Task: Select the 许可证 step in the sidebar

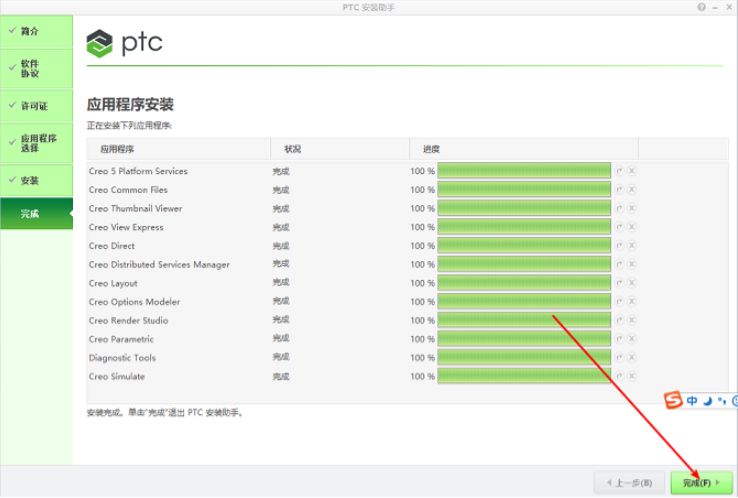Action: point(37,106)
